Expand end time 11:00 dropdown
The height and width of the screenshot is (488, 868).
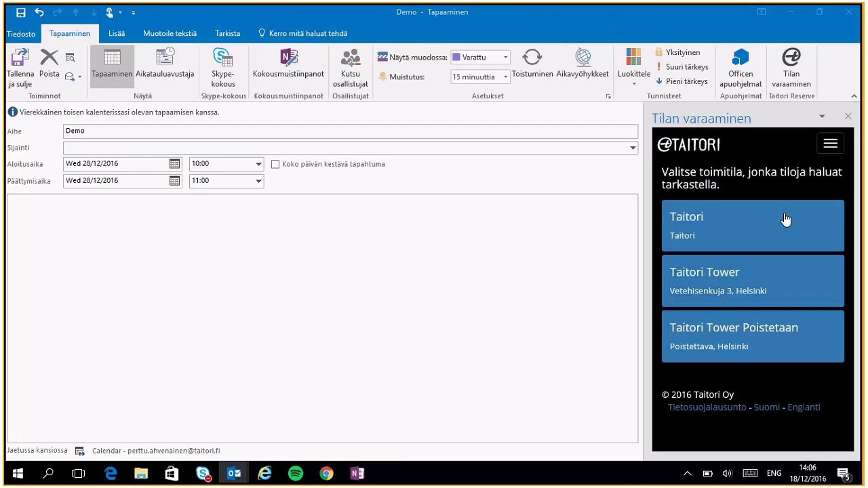pyautogui.click(x=258, y=181)
